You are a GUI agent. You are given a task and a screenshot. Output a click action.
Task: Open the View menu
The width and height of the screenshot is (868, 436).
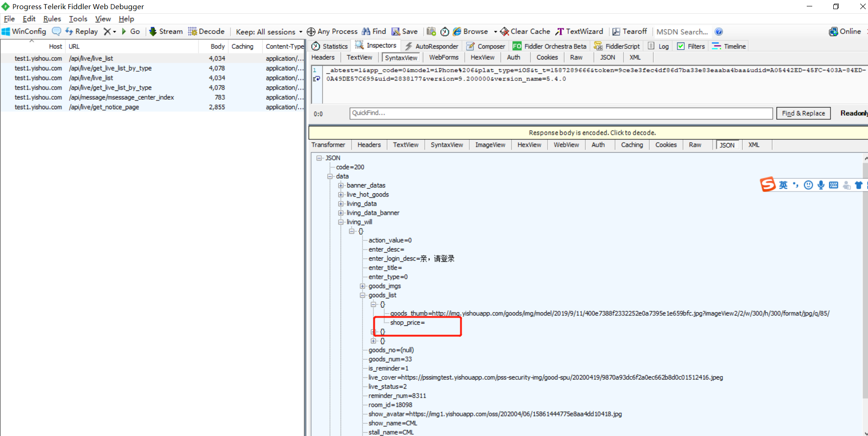point(103,19)
